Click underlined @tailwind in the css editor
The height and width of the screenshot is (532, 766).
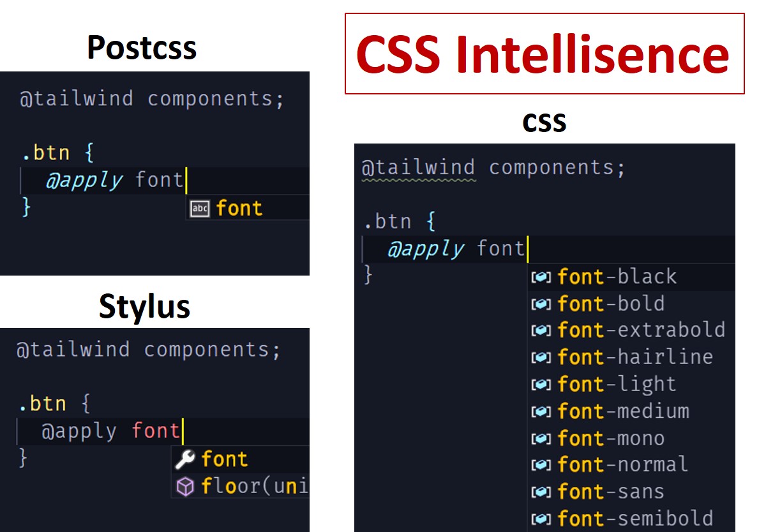(x=418, y=168)
